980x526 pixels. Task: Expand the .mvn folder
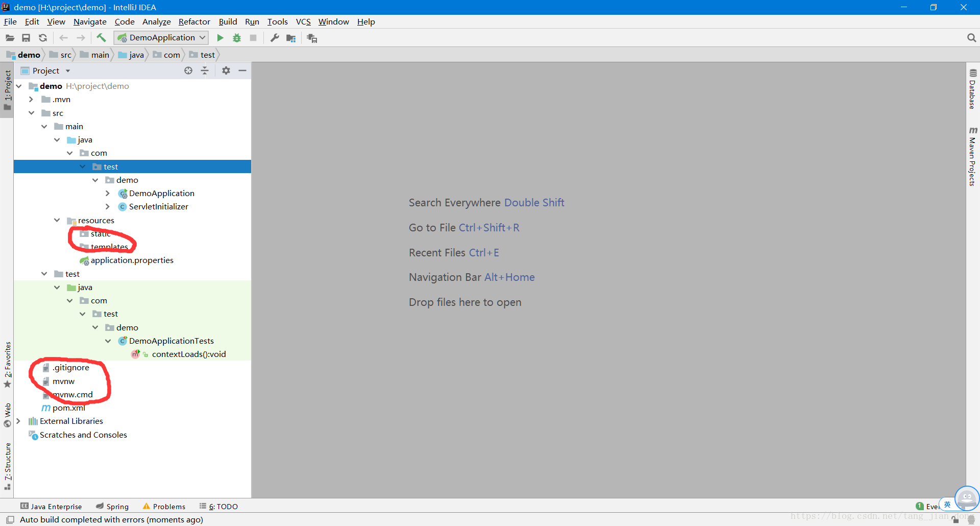coord(32,99)
